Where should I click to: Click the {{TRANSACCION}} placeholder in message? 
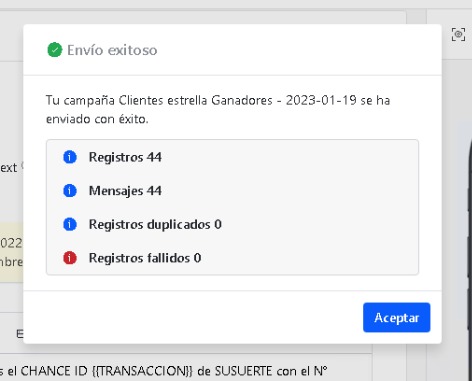[x=142, y=371]
